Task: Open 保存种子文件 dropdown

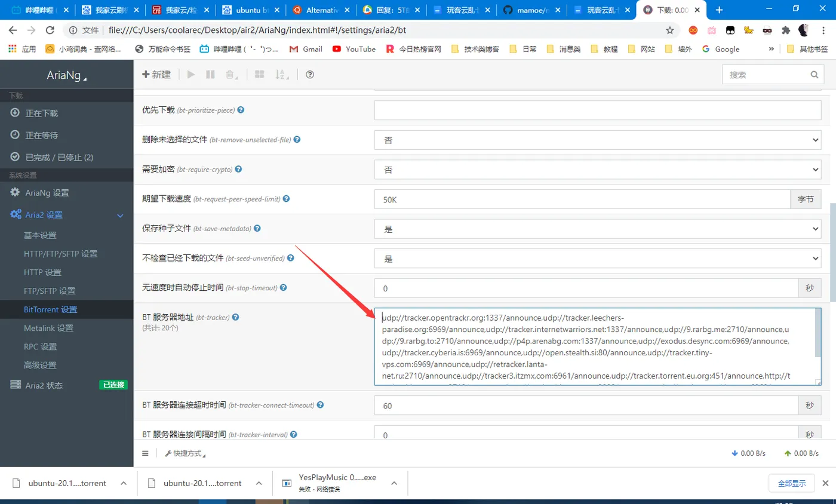Action: 598,229
